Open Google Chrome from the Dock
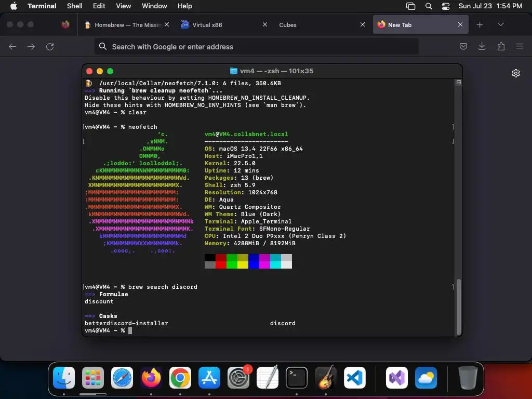The image size is (532, 399). coord(180,378)
